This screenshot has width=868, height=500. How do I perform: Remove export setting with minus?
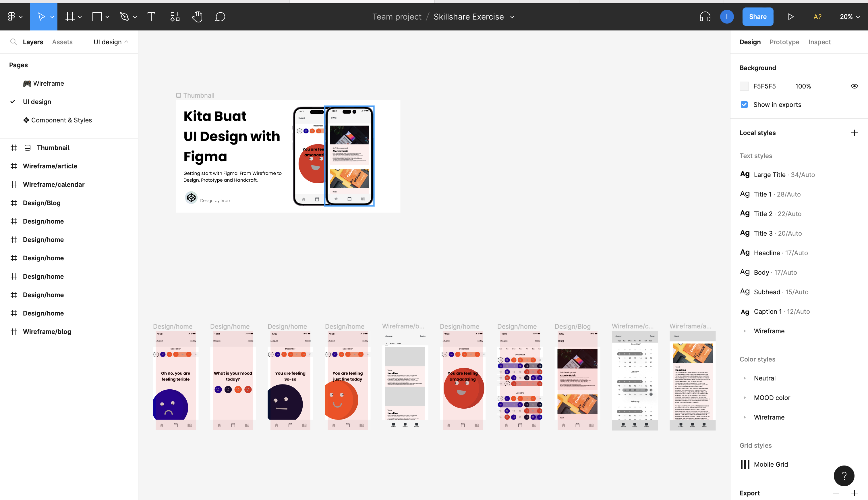(x=836, y=493)
